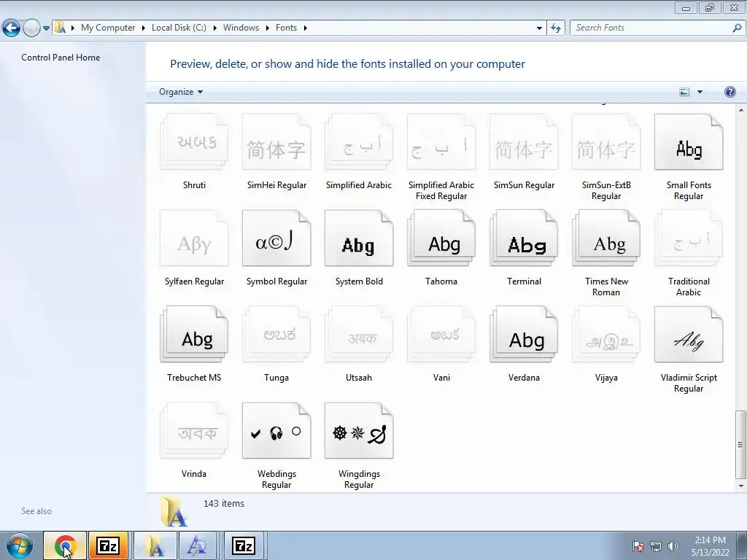The height and width of the screenshot is (560, 747).
Task: Select the SimSun-ExtB Regular font icon
Action: click(606, 141)
